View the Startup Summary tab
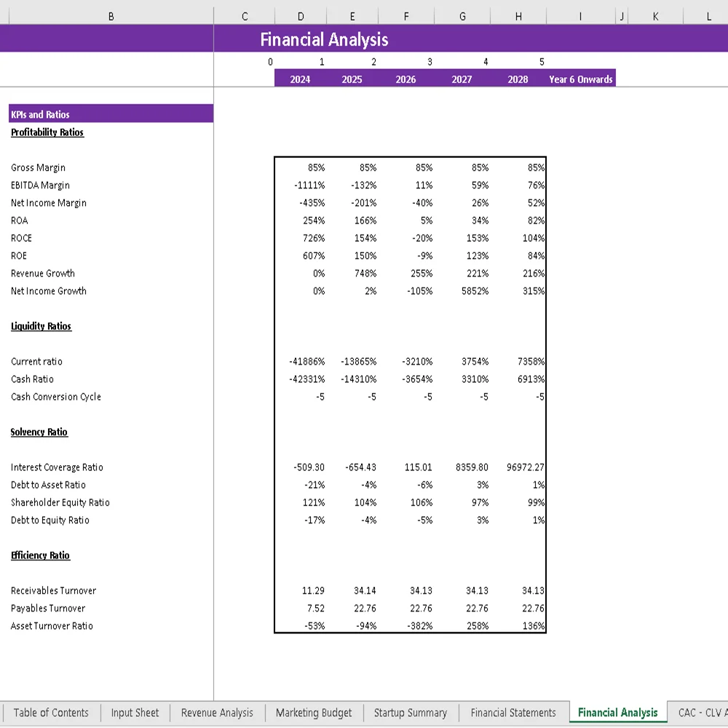The image size is (728, 728). (411, 713)
